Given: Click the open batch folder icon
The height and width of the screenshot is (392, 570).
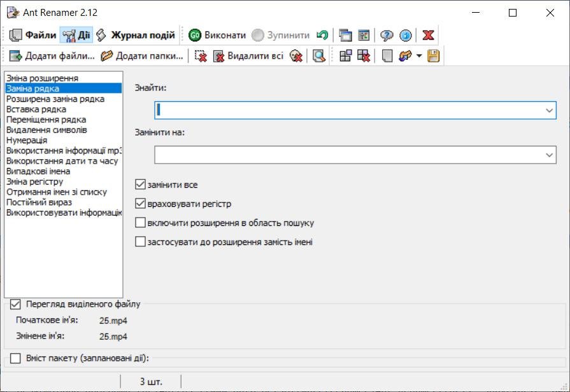Looking at the screenshot, I should (405, 56).
